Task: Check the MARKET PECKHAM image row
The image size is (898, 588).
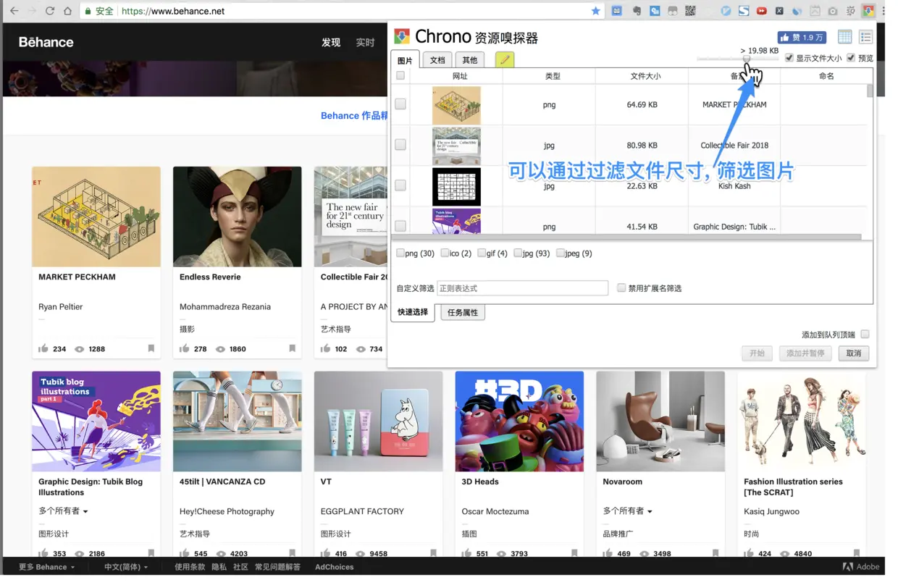Action: [400, 104]
